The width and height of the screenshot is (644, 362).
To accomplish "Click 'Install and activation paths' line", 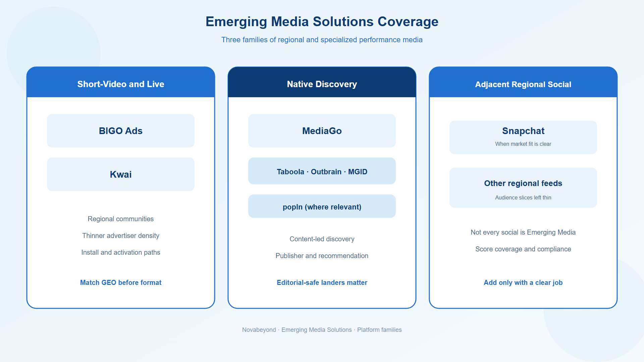I will pos(121,252).
